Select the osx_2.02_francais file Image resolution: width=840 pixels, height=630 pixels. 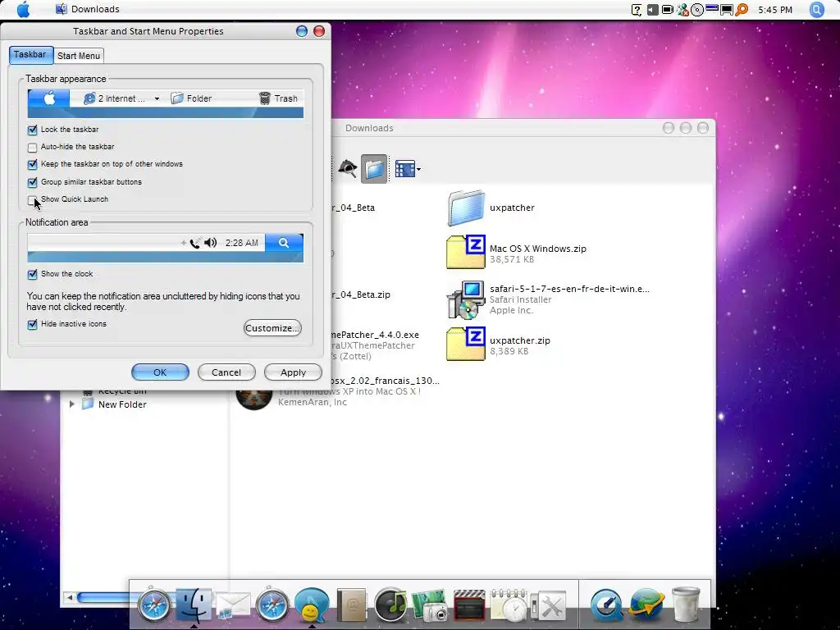pos(337,391)
